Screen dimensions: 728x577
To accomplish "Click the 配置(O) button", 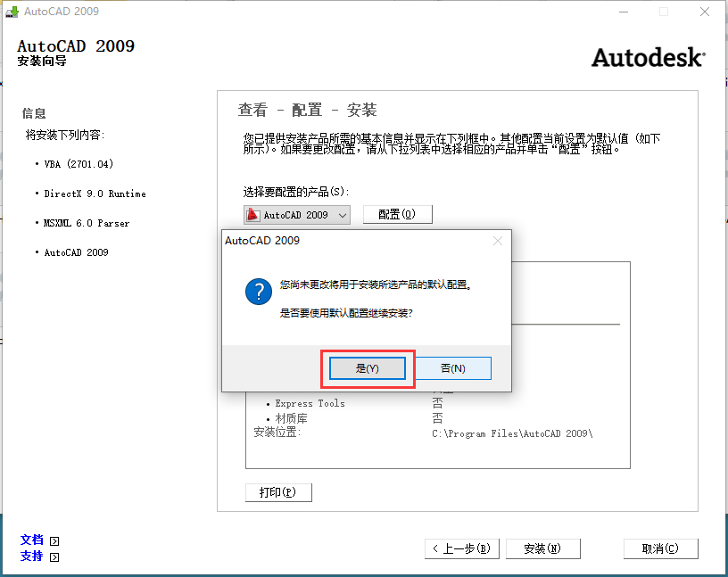I will tap(397, 214).
